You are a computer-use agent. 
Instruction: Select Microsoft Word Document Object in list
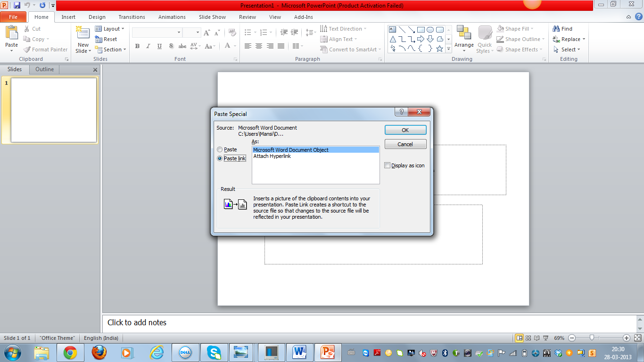tap(315, 150)
